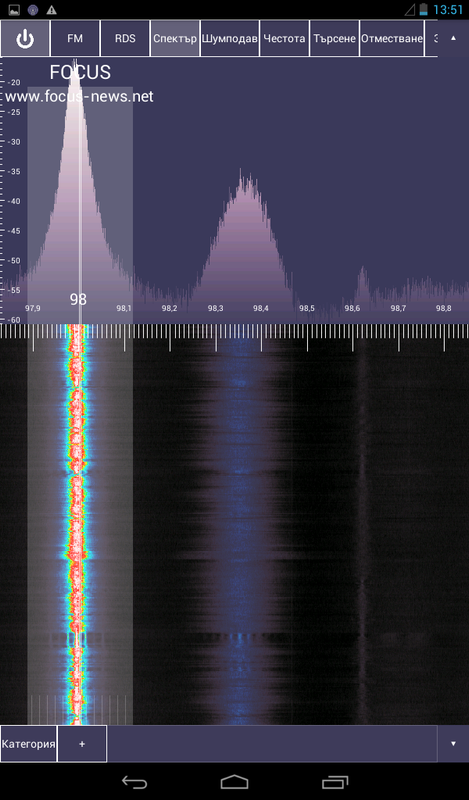Tune to the 98,5 frequency label
Image resolution: width=469 pixels, height=800 pixels.
pyautogui.click(x=306, y=308)
